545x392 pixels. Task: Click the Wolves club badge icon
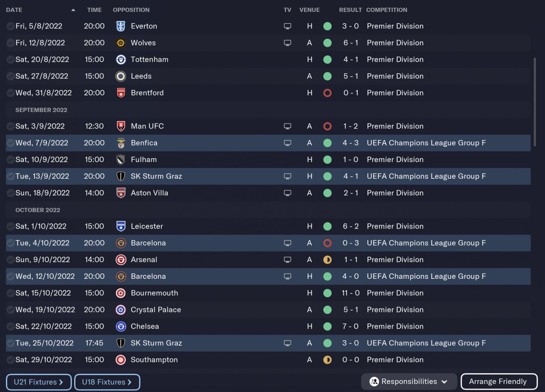pyautogui.click(x=120, y=43)
